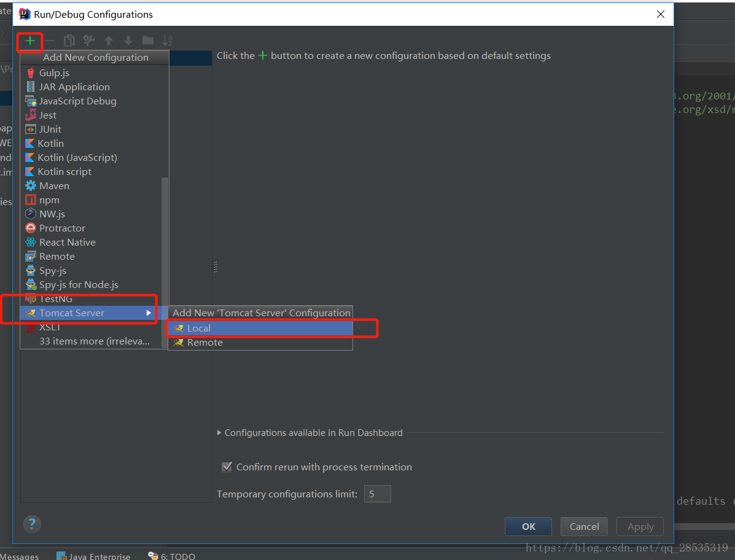Close the Run/Debug Configurations dialog
Viewport: 735px width, 560px height.
tap(661, 14)
